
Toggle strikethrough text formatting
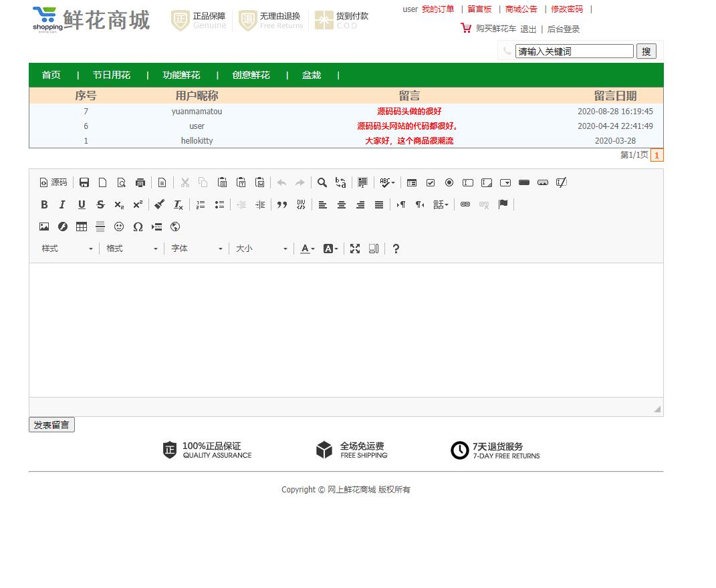coord(100,204)
